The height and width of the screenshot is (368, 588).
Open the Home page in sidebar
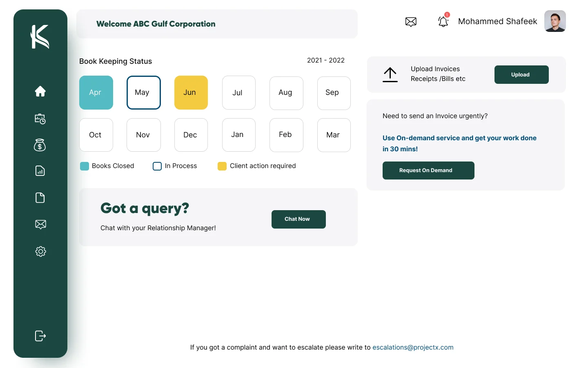pyautogui.click(x=40, y=91)
